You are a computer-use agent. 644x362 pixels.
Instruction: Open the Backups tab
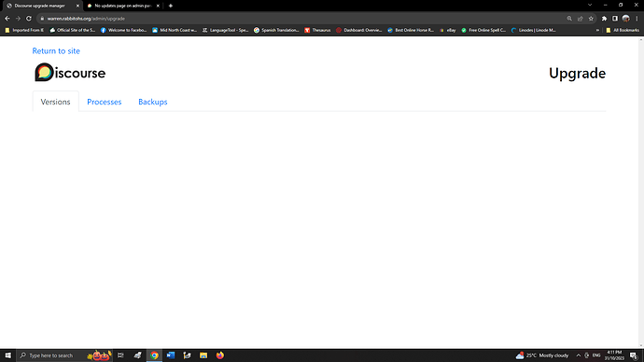pos(153,102)
